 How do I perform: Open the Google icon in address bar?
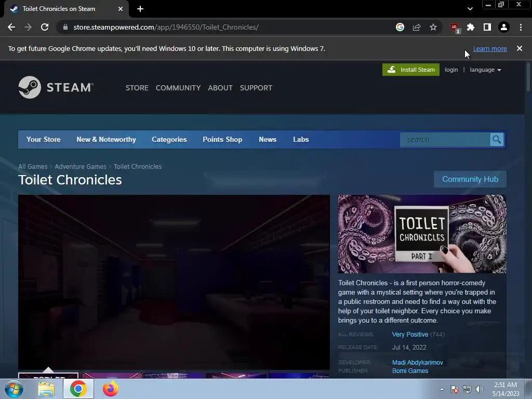[x=400, y=27]
